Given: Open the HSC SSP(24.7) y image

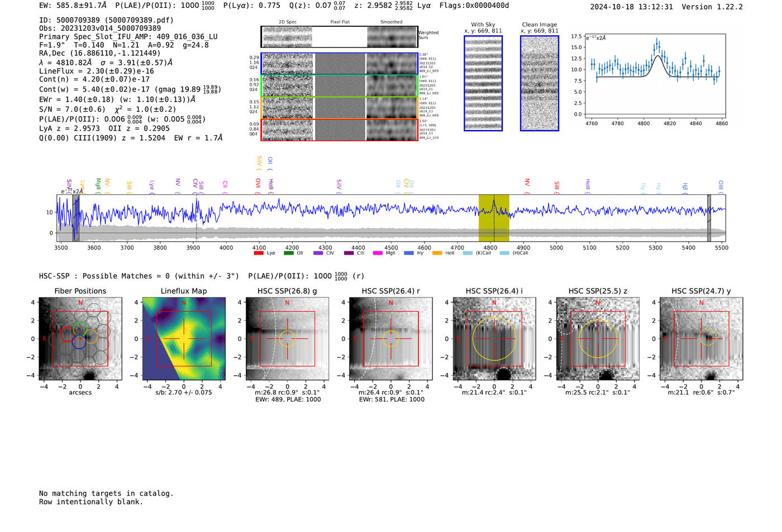Looking at the screenshot, I should pyautogui.click(x=702, y=339).
